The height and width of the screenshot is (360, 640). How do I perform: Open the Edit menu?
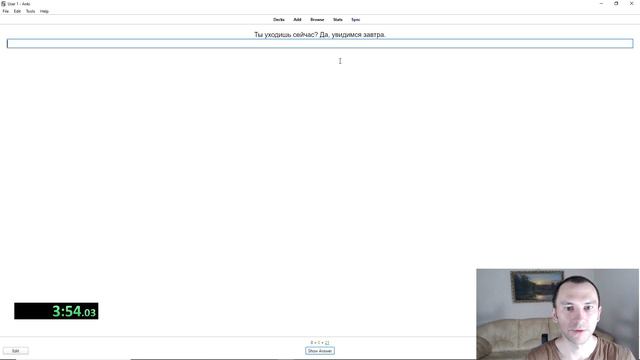click(17, 11)
